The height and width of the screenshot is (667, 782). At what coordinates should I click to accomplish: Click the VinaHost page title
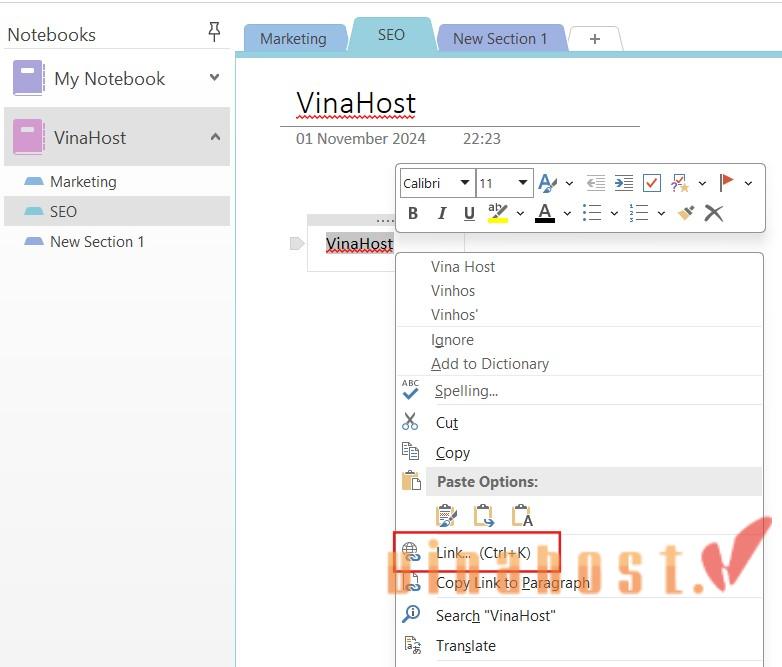(x=356, y=103)
